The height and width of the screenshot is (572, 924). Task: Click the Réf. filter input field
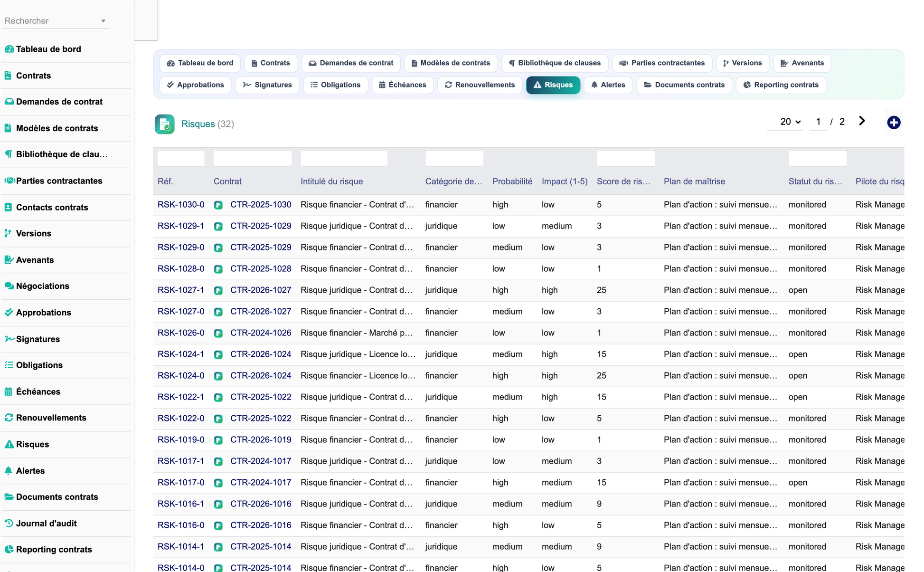pyautogui.click(x=181, y=159)
